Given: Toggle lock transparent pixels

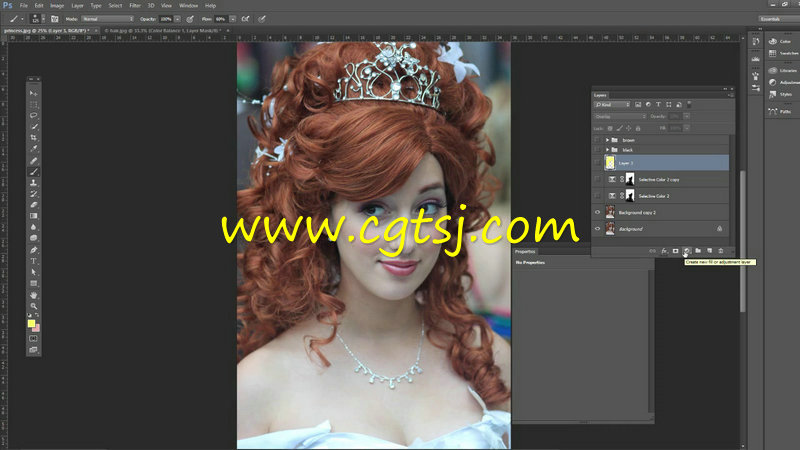Looking at the screenshot, I should pyautogui.click(x=610, y=128).
